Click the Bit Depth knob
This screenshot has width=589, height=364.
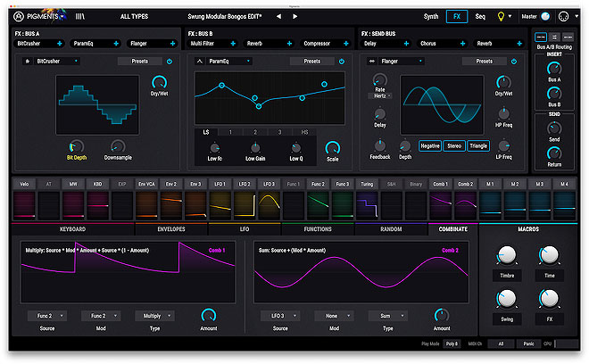pos(76,146)
